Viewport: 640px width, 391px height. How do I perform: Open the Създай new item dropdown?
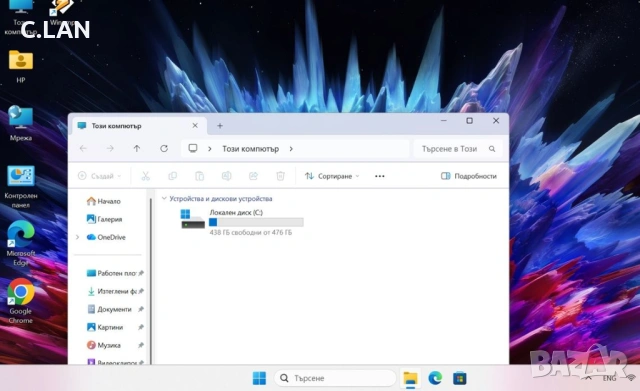[100, 176]
